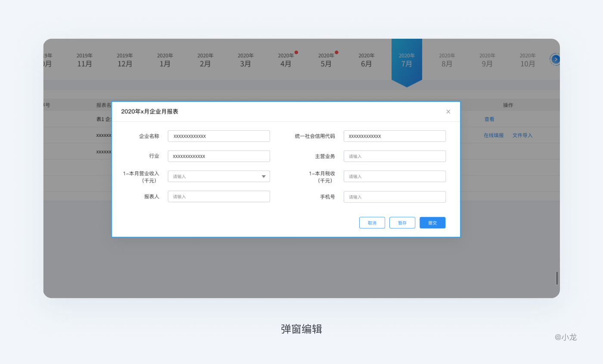603x364 pixels.
Task: Click the 1-本月税收 input field
Action: (395, 176)
